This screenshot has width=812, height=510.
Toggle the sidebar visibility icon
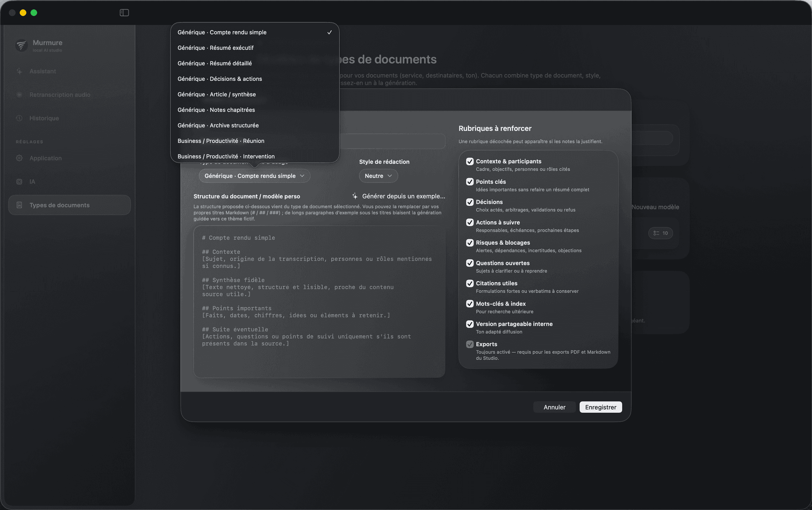[124, 13]
